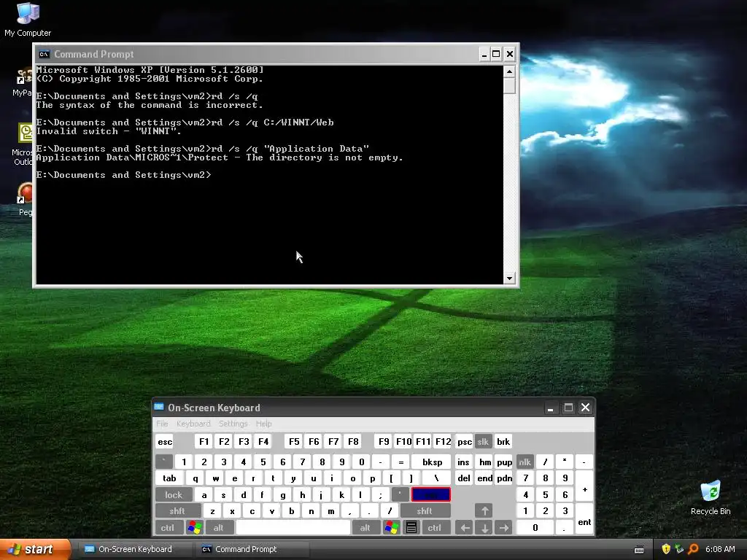Tap the F1 key
Viewport: 747px width, 560px height.
coord(204,442)
